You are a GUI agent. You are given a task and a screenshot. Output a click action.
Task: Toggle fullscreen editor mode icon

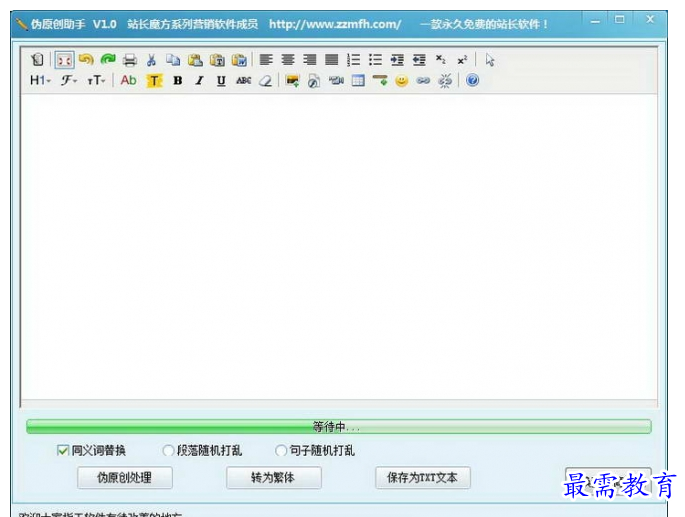[x=64, y=60]
